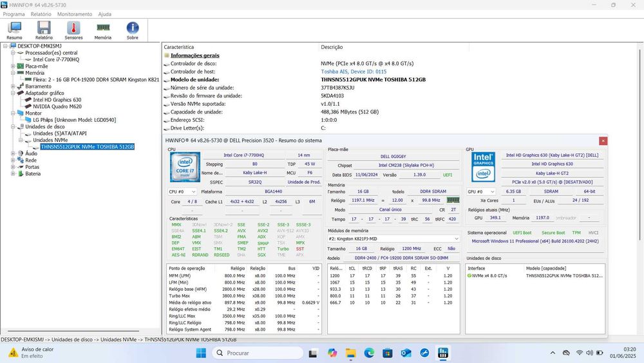The width and height of the screenshot is (644, 363).
Task: Click the volume speaker tray icon
Action: tap(589, 353)
